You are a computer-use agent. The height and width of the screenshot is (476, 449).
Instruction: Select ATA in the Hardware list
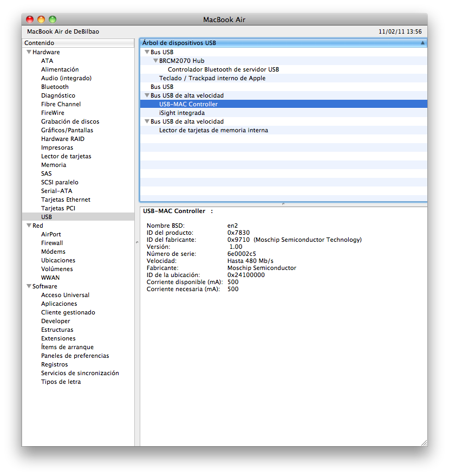click(47, 61)
